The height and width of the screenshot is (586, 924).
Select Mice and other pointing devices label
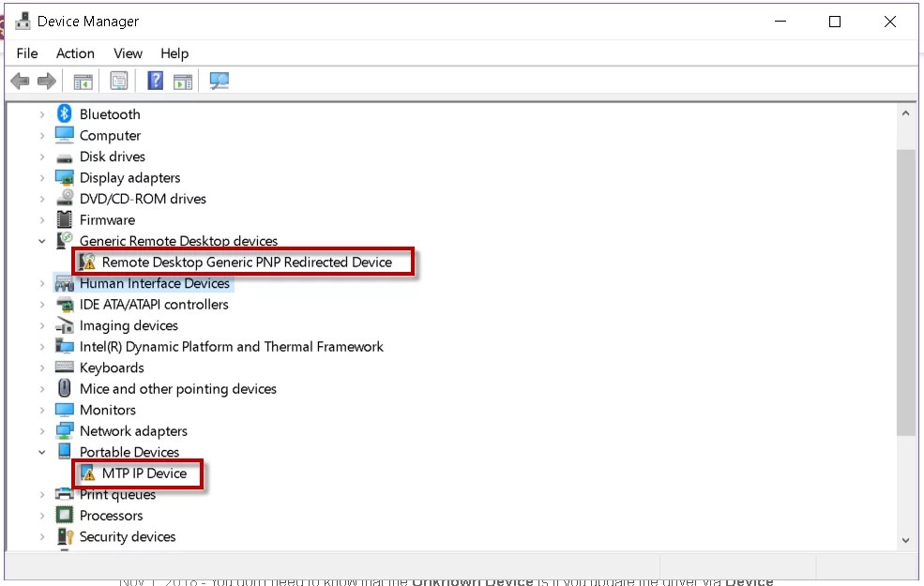[x=178, y=389]
